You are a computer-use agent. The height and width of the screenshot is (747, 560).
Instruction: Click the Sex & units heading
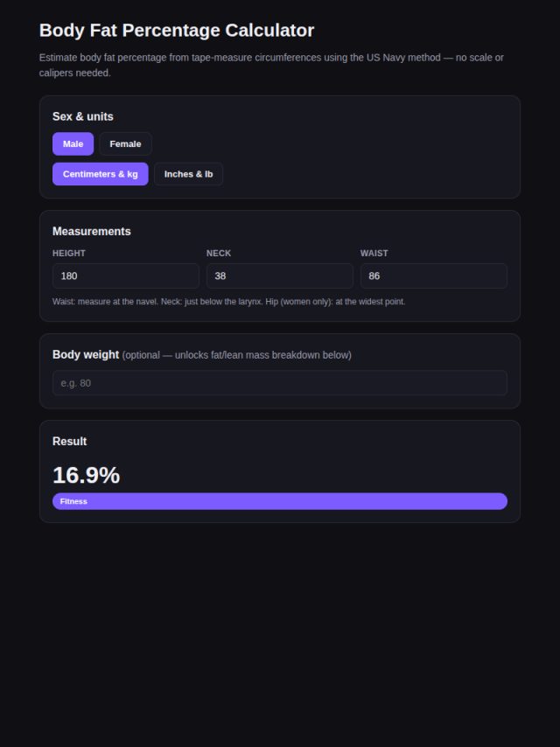pyautogui.click(x=83, y=116)
